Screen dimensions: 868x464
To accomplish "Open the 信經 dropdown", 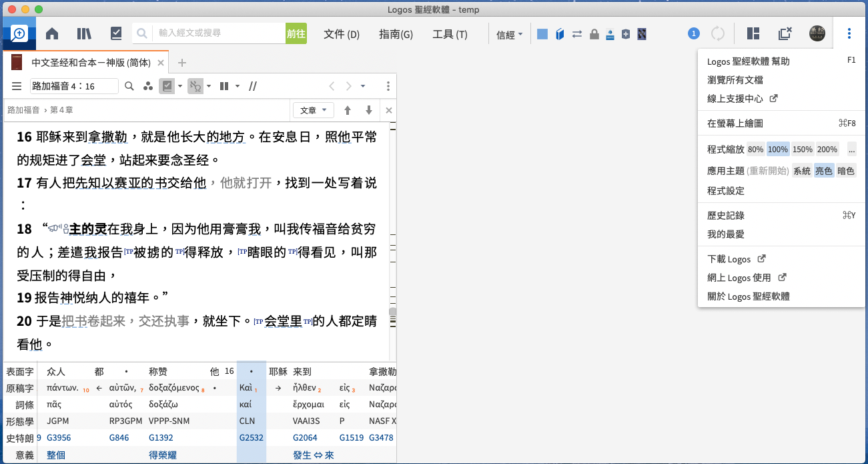I will (509, 35).
